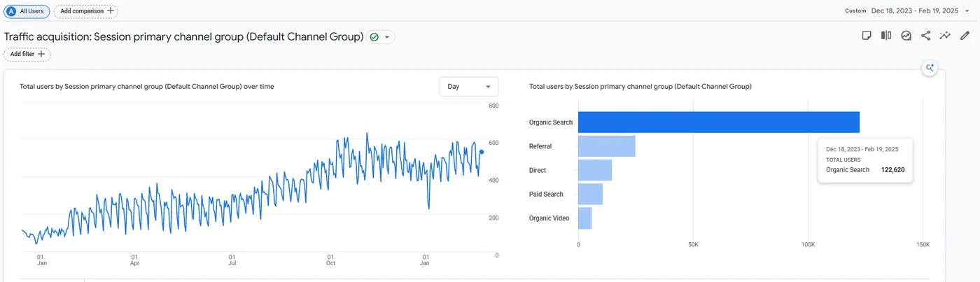
Task: Click the Paid Search bar
Action: [x=590, y=194]
